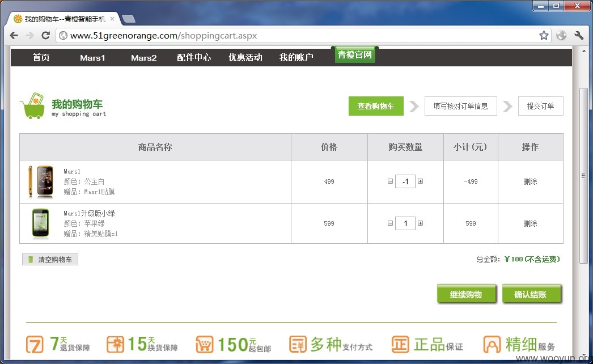
Task: Empty cart with 清空购物车 button
Action: (50, 260)
